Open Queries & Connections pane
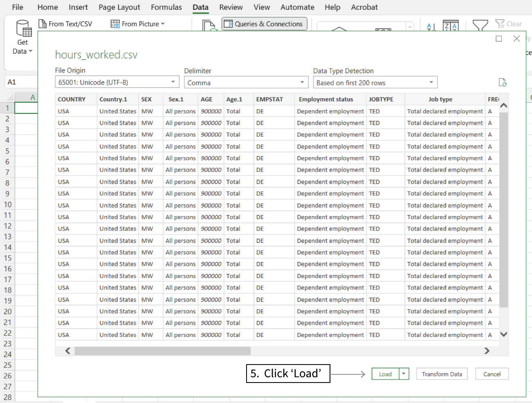 pos(264,24)
